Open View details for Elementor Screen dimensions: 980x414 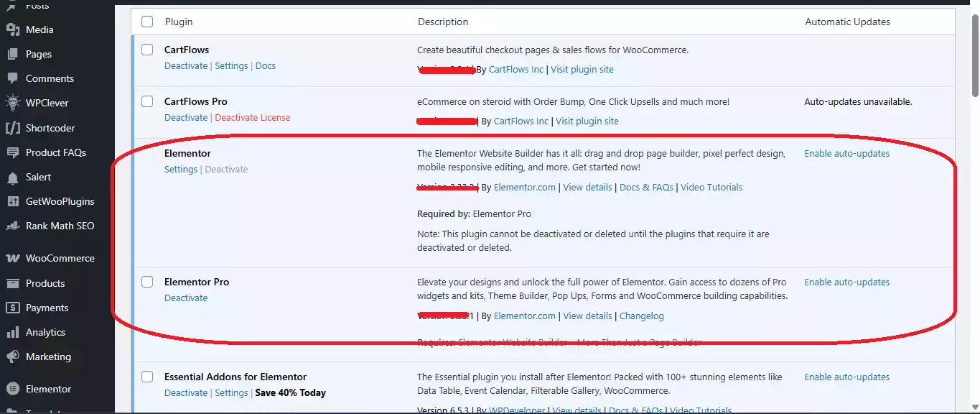coord(587,187)
